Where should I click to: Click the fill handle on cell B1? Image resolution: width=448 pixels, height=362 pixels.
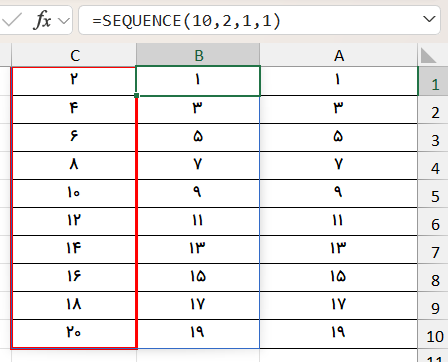[136, 96]
